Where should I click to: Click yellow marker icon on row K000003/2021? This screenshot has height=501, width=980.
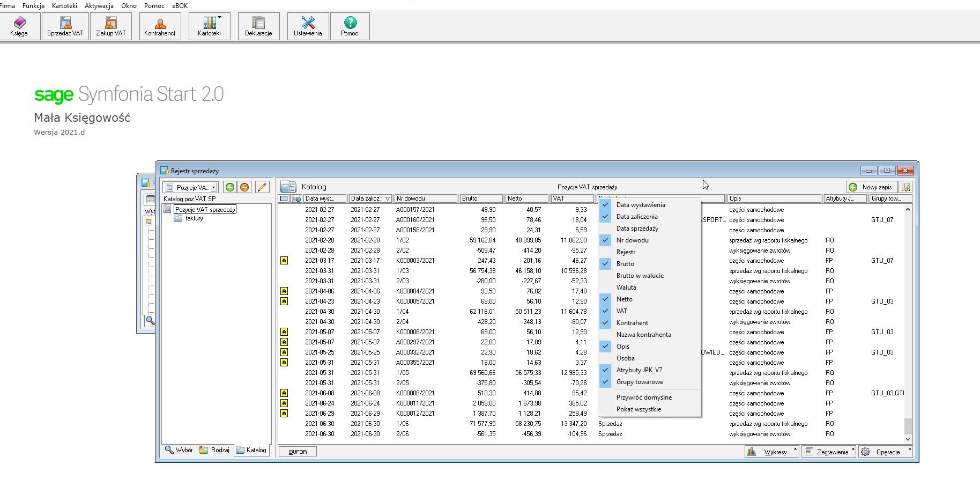284,261
